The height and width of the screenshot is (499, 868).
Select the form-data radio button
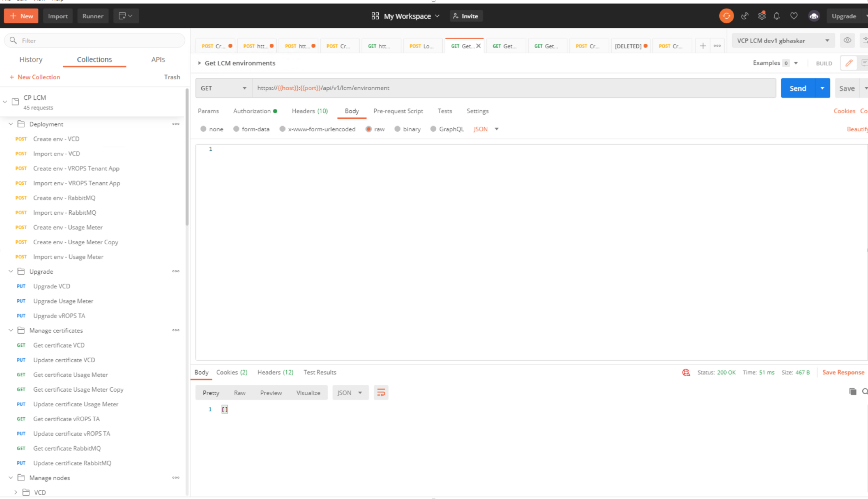tap(236, 129)
